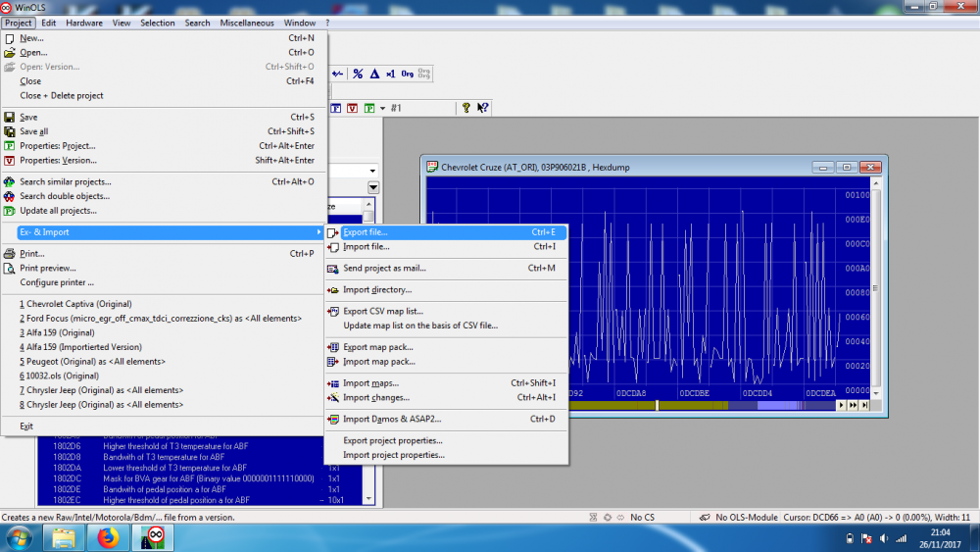Open Windows Explorer taskbar icon
980x552 pixels.
point(63,538)
